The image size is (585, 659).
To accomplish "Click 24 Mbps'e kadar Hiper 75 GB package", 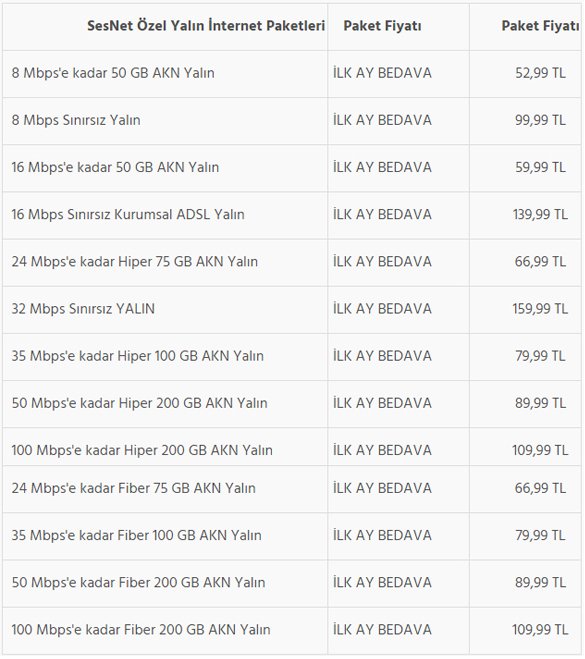I will coord(134,261).
